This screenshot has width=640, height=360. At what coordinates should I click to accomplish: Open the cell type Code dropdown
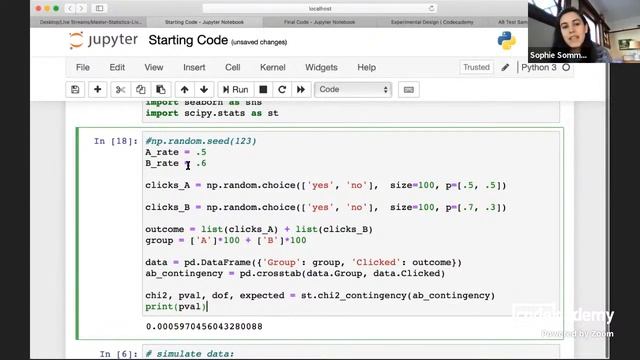pyautogui.click(x=353, y=89)
